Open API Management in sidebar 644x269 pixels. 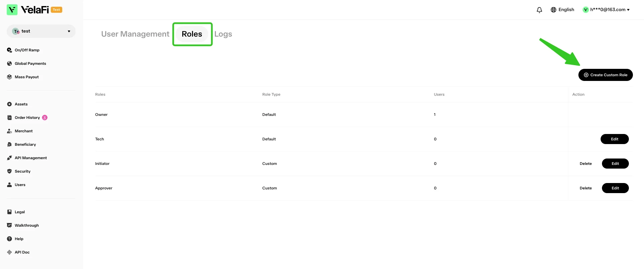(27, 158)
